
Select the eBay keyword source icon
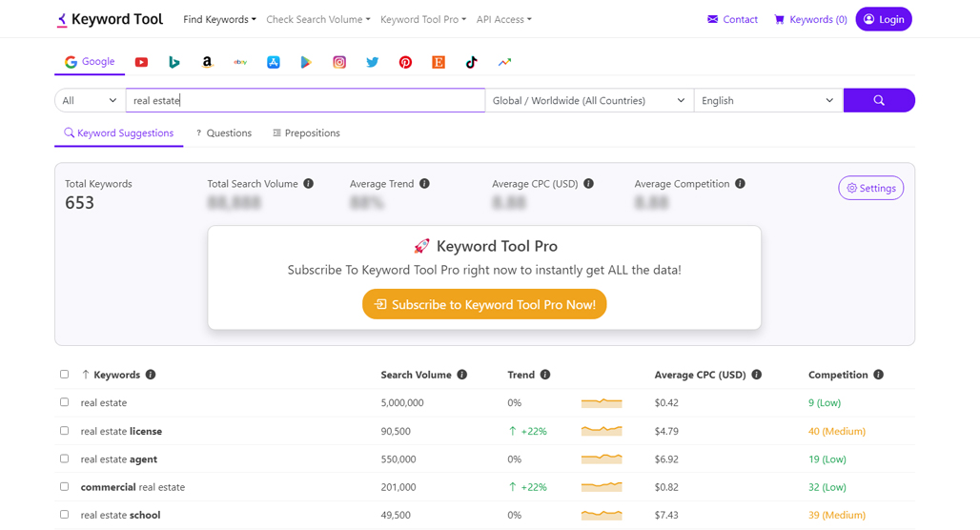pos(240,62)
